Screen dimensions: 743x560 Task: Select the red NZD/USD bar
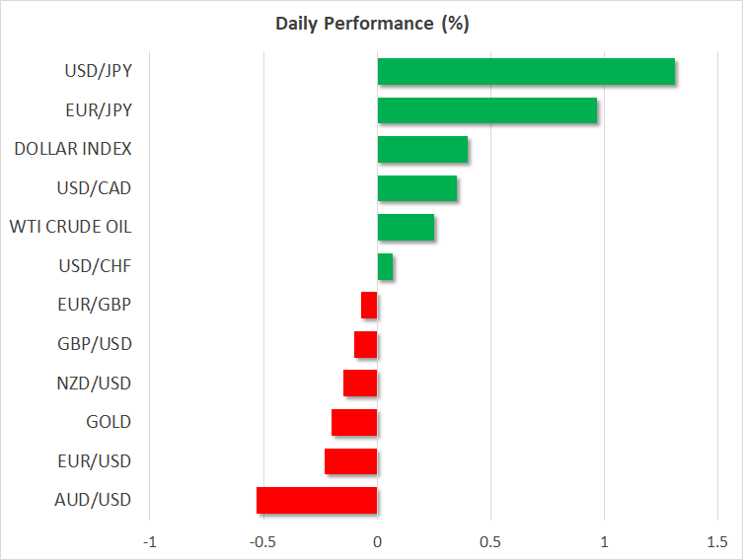click(x=360, y=383)
